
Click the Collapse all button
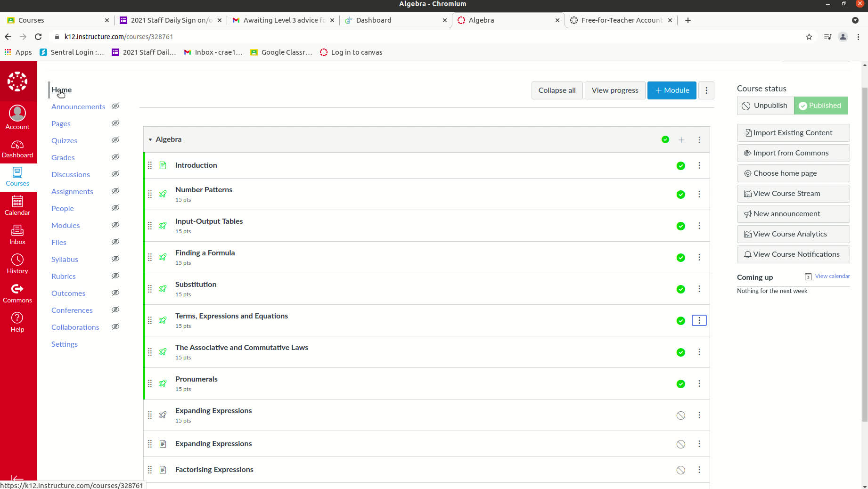point(557,90)
